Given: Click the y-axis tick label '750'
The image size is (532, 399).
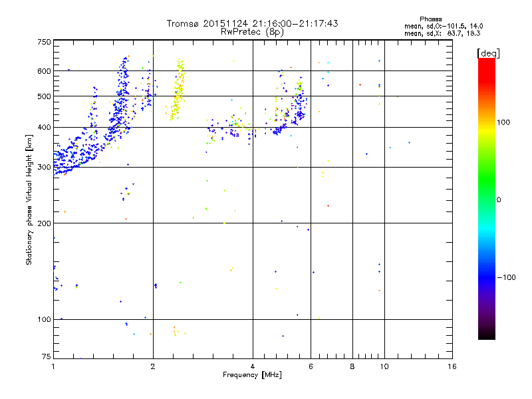Looking at the screenshot, I should click(44, 42).
